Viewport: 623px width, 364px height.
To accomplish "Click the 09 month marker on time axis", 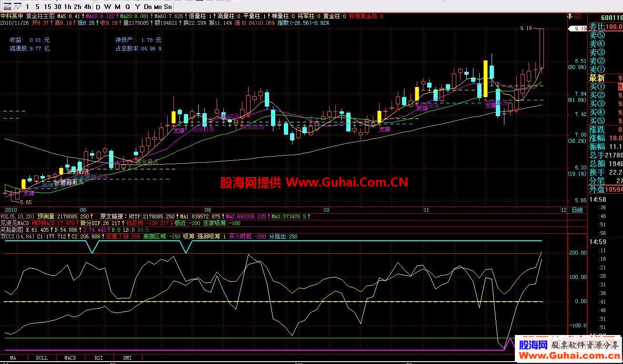I will (208, 209).
